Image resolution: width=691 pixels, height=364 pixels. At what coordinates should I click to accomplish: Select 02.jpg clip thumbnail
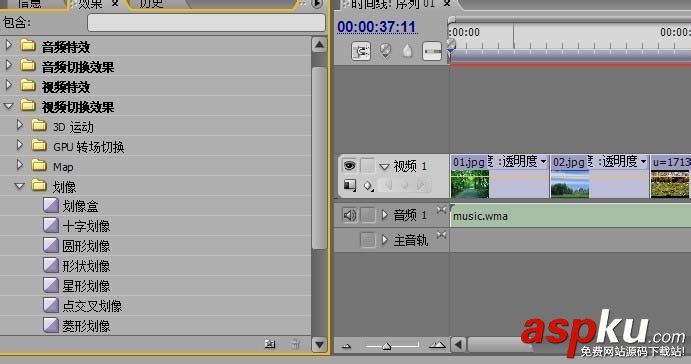click(x=569, y=184)
